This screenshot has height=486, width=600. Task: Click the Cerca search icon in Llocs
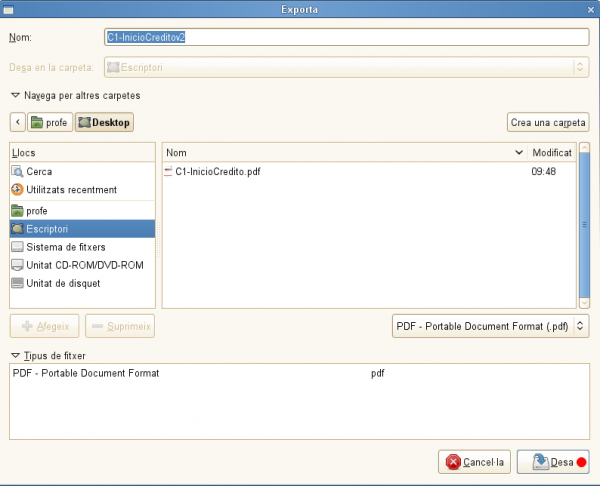click(x=17, y=172)
